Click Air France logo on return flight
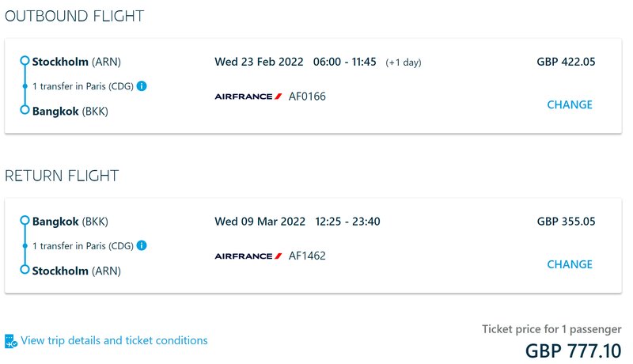633x364 pixels. click(248, 256)
